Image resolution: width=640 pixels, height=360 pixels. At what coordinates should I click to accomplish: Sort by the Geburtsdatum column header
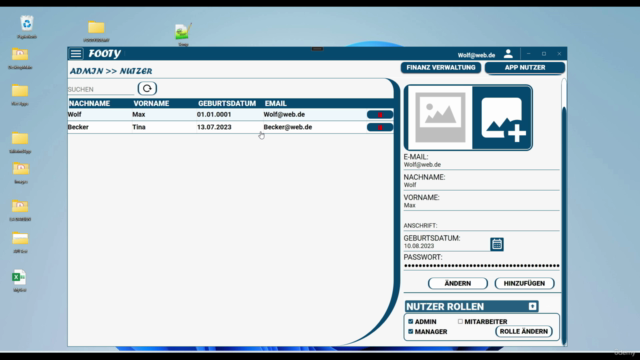point(227,104)
